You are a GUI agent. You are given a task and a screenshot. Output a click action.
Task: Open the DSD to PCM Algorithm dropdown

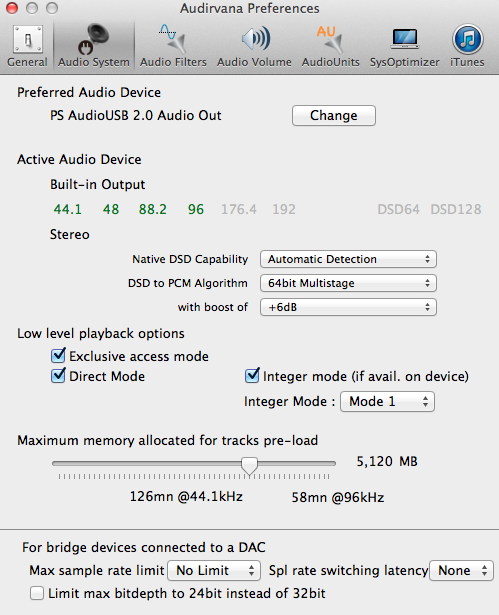[x=348, y=283]
